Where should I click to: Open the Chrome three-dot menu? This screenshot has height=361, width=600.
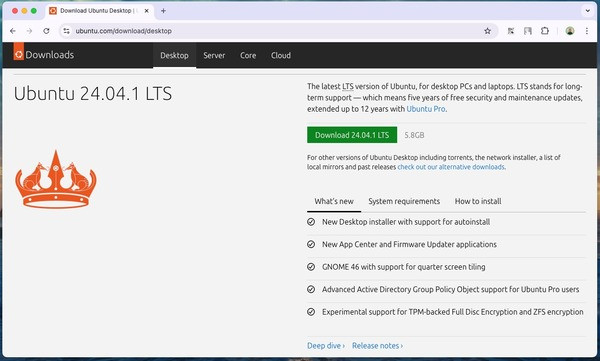[587, 31]
